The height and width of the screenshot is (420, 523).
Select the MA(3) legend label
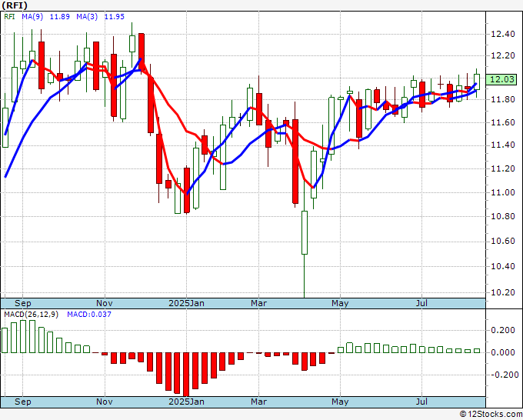(x=87, y=16)
